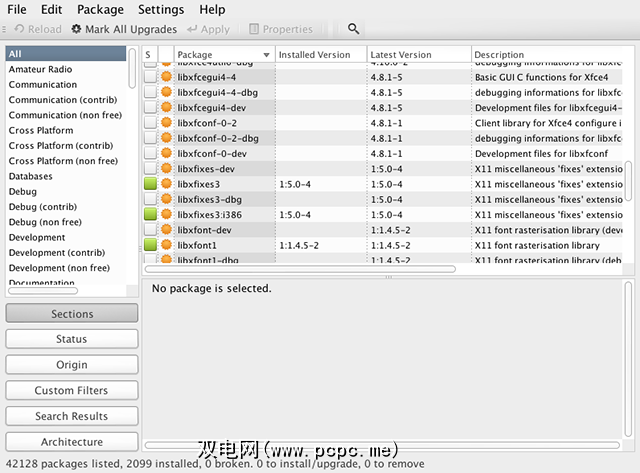Click orange package icon for libxfixes3
Image resolution: width=640 pixels, height=473 pixels.
point(166,184)
